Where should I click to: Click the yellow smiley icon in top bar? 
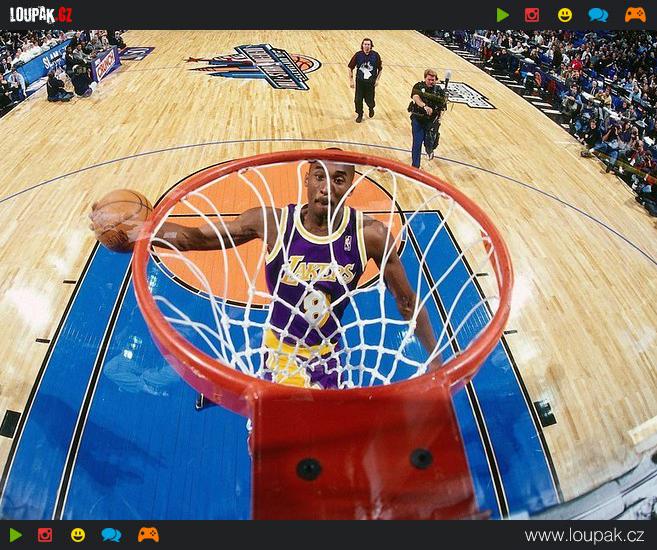coord(565,15)
